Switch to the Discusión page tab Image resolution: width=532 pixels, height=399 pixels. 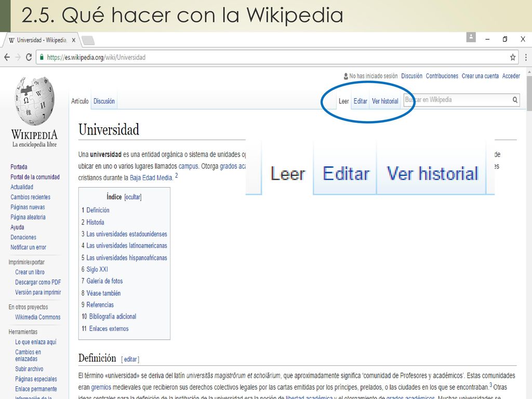pos(104,101)
